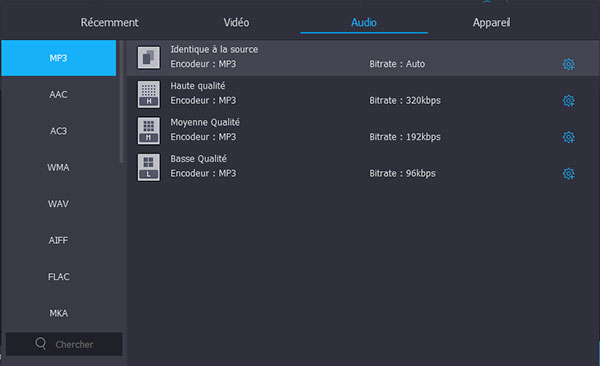Switch to the Vidéo tab
The height and width of the screenshot is (366, 600).
coord(236,23)
